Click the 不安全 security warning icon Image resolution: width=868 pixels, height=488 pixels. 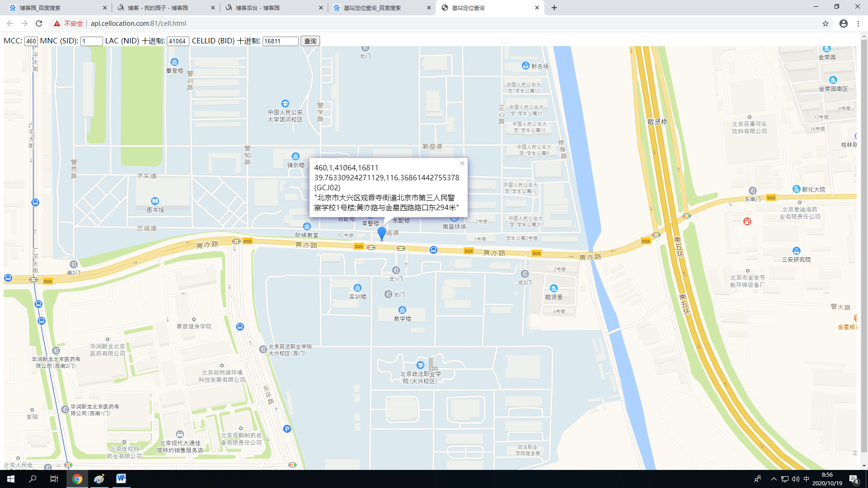tap(57, 23)
